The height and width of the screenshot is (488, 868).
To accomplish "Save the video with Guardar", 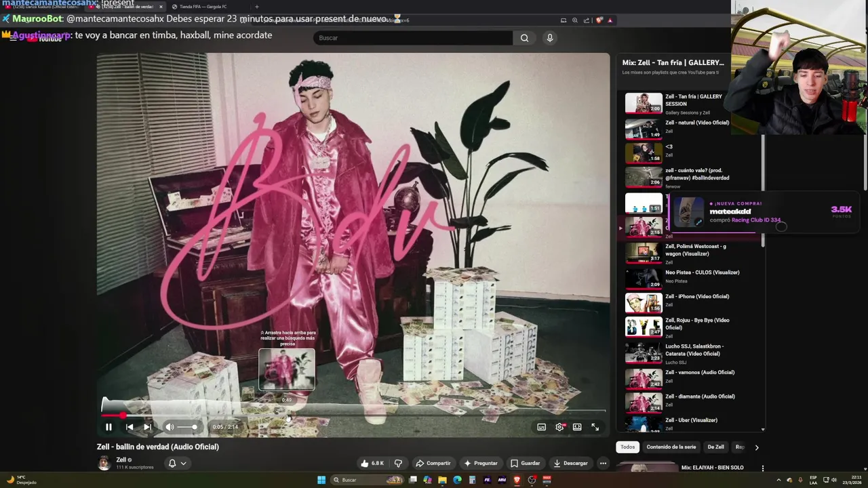I will tap(525, 463).
